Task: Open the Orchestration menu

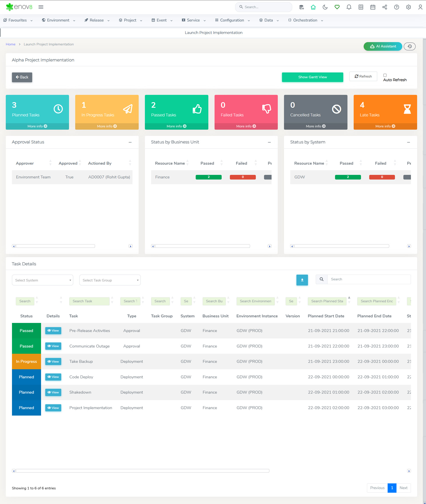Action: (305, 20)
